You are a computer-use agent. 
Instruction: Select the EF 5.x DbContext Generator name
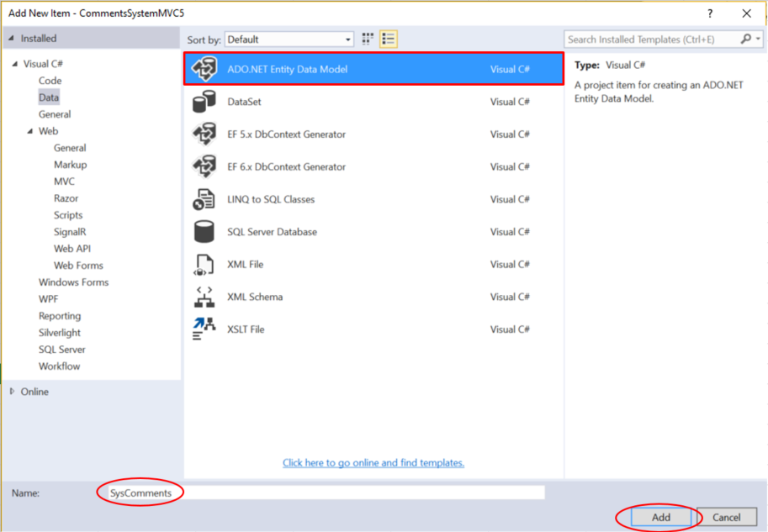click(286, 134)
